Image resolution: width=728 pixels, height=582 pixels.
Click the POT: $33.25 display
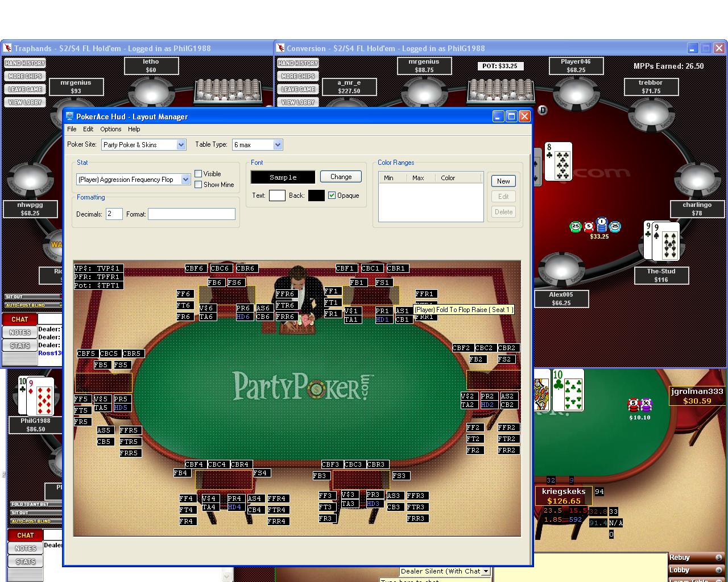pos(500,66)
